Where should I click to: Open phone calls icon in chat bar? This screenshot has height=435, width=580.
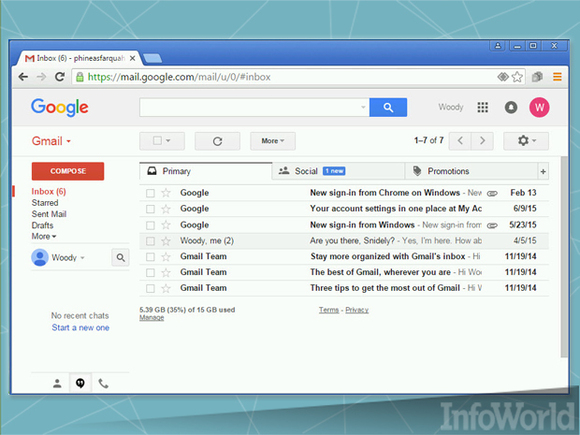tap(104, 383)
